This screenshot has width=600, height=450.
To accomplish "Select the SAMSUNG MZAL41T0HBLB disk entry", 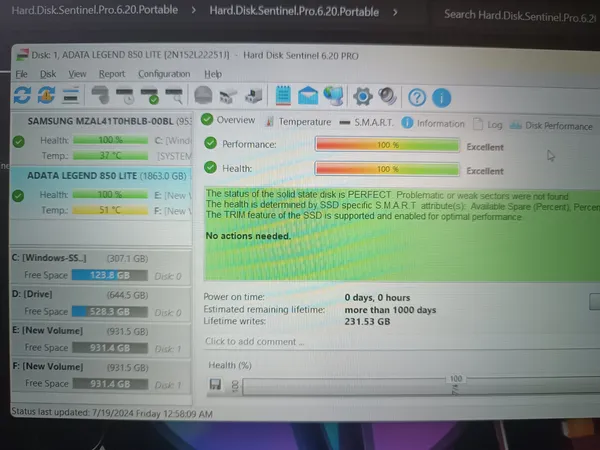I will (x=86, y=122).
